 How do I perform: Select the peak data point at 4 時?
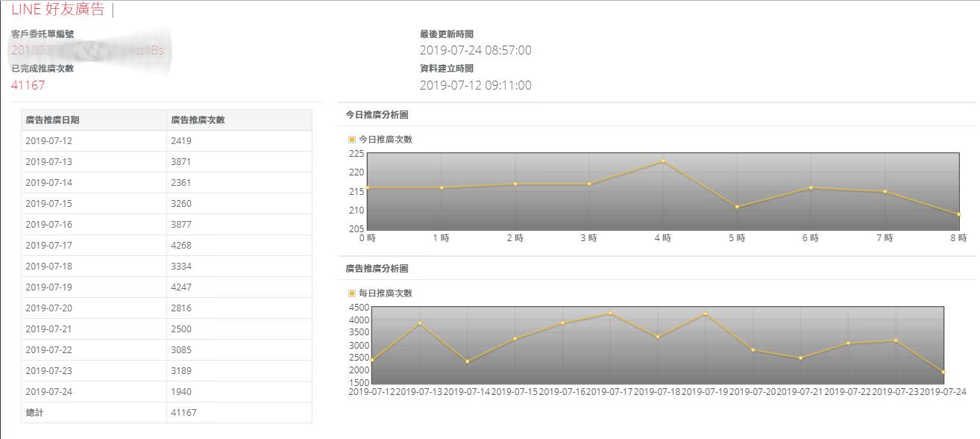tap(663, 161)
